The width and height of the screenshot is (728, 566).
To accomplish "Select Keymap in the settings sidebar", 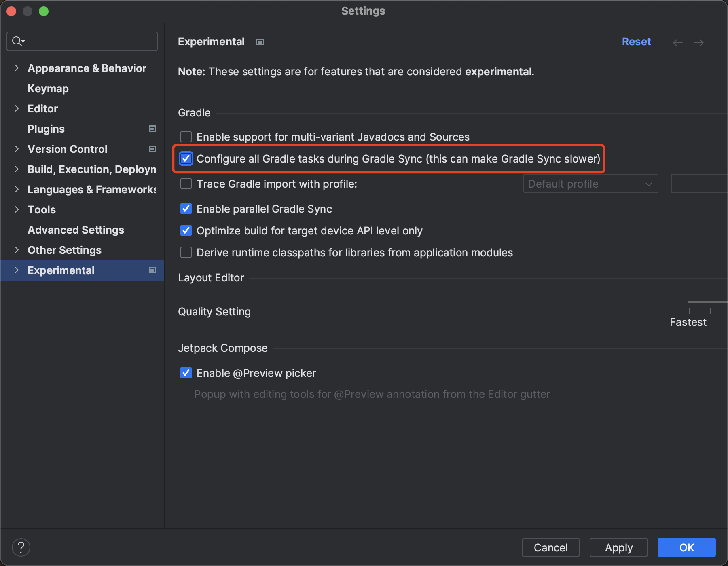I will coord(48,89).
